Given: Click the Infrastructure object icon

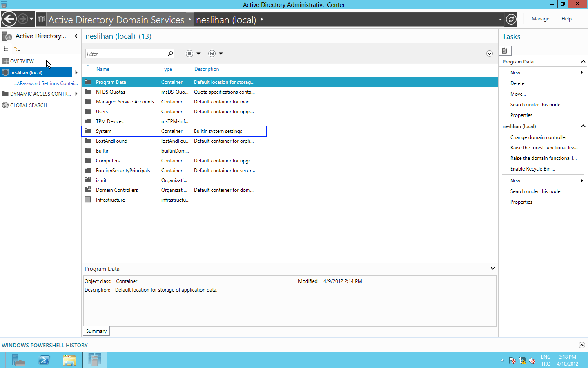Looking at the screenshot, I should [x=88, y=200].
